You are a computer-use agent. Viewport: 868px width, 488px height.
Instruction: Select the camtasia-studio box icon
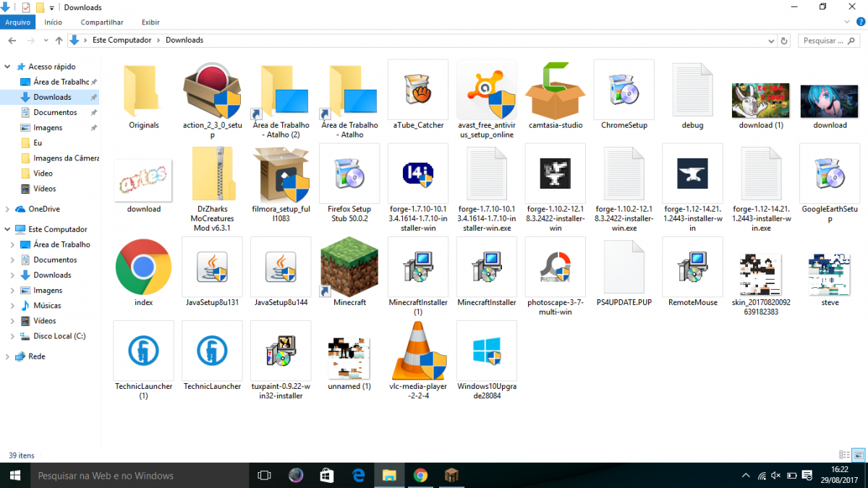click(555, 90)
